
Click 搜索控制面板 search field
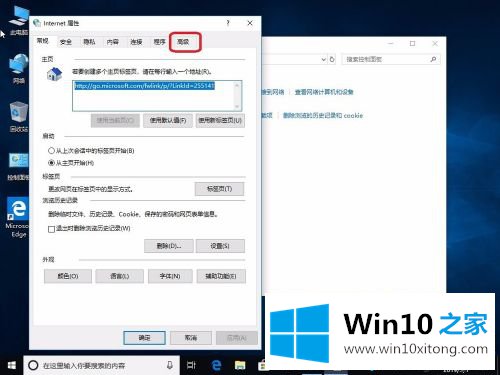[x=391, y=59]
